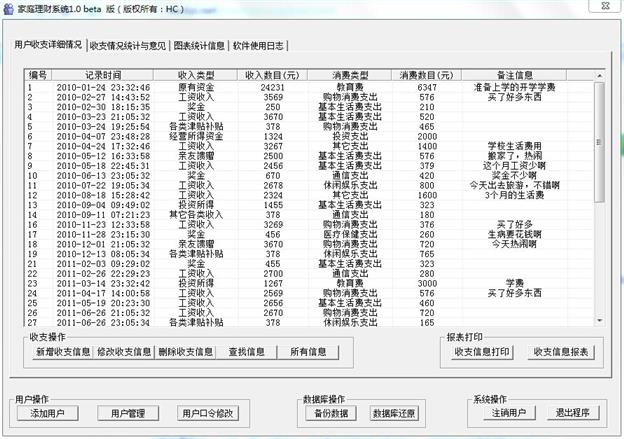
Task: Open the 查找信息 search function
Action: (247, 352)
